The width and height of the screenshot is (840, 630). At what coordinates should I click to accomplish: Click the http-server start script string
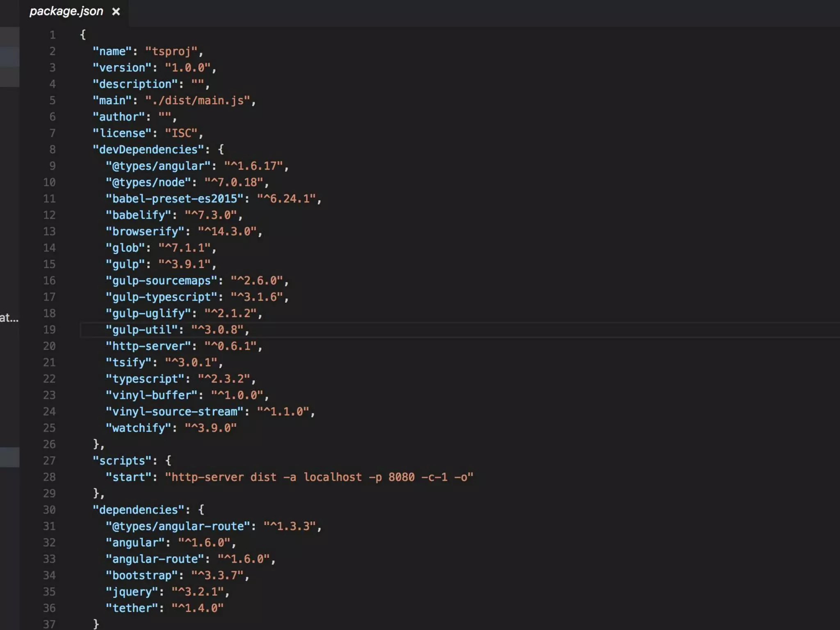[x=319, y=477]
